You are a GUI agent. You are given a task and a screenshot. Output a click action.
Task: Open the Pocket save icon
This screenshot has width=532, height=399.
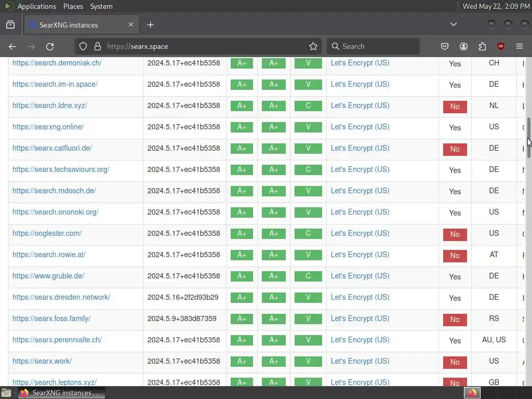[445, 46]
